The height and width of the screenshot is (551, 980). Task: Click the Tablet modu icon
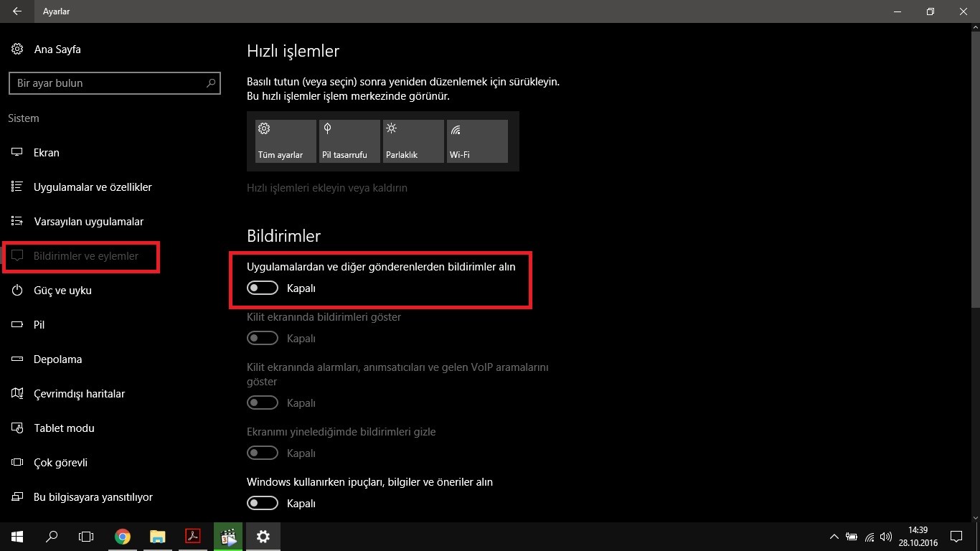click(x=18, y=428)
